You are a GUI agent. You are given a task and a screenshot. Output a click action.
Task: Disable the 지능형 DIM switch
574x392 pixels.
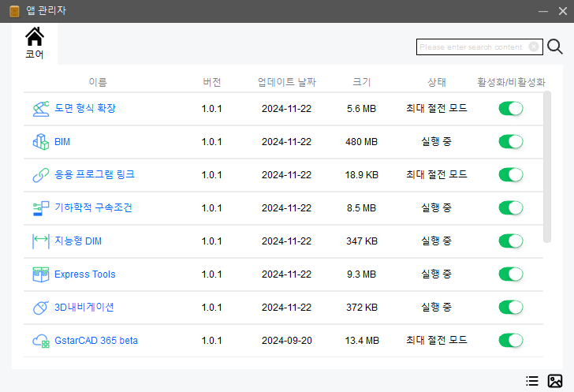coord(511,241)
